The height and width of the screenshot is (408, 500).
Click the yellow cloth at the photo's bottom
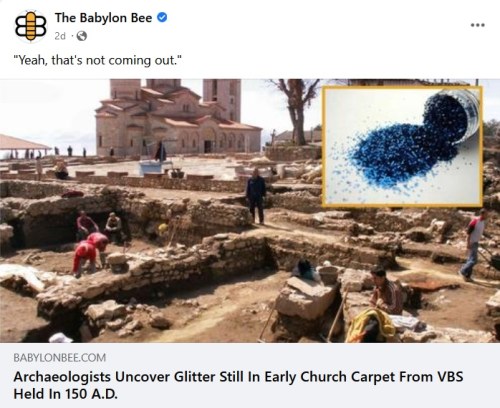point(371,325)
